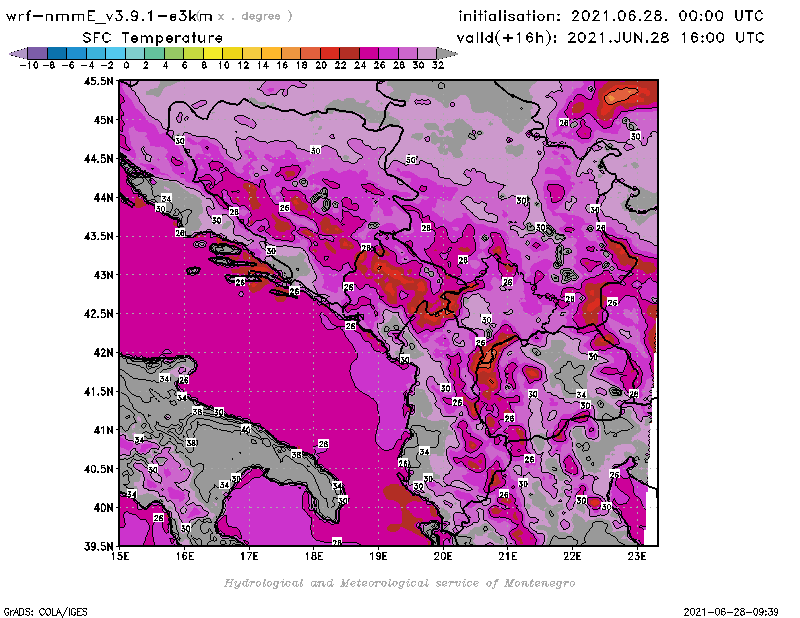Select the legend swatch between 18 and 20
This screenshot has height=618, width=800.
(310, 53)
